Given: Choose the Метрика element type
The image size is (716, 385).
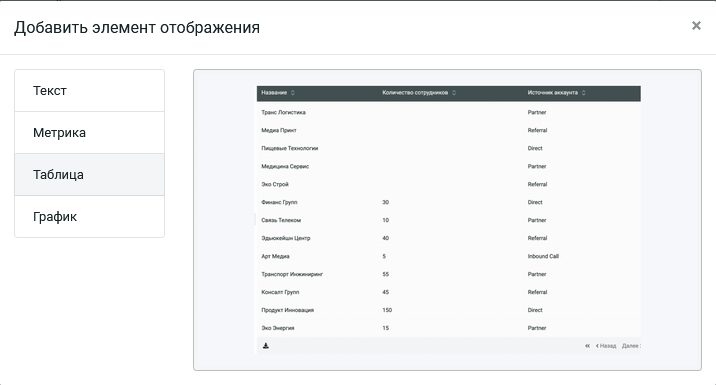Looking at the screenshot, I should [90, 132].
